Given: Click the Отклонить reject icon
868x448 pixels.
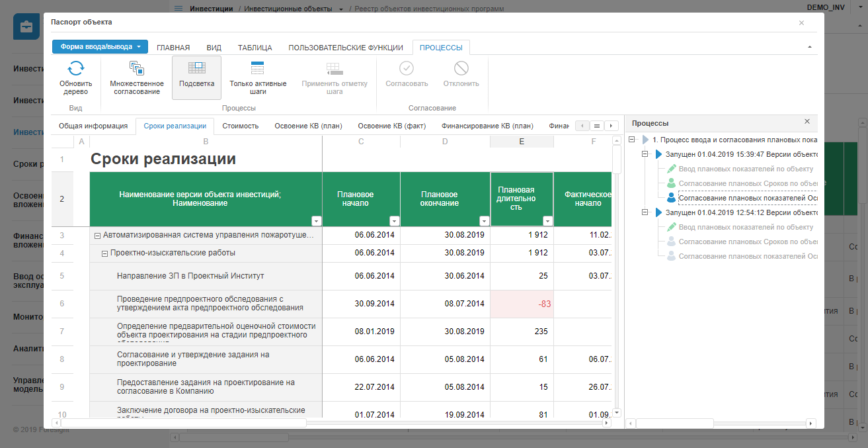Looking at the screenshot, I should pos(461,68).
